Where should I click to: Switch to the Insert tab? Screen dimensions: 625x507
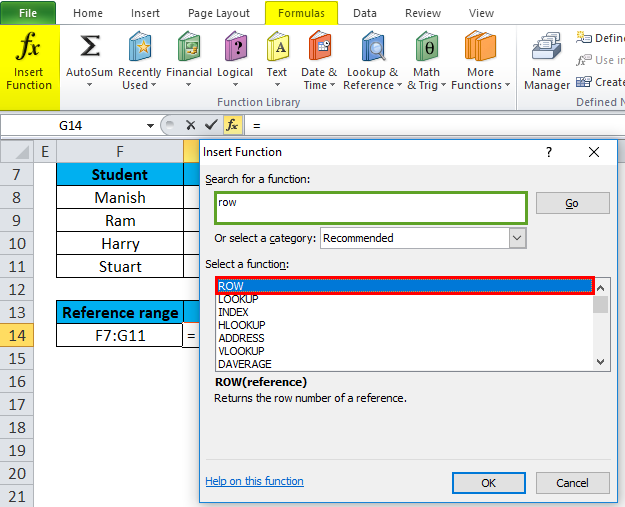pyautogui.click(x=145, y=13)
